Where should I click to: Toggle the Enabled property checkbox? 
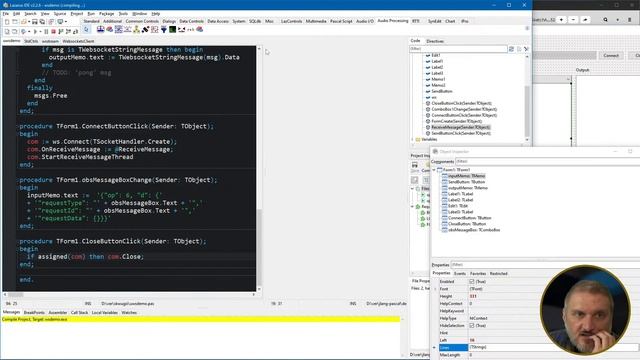point(471,282)
